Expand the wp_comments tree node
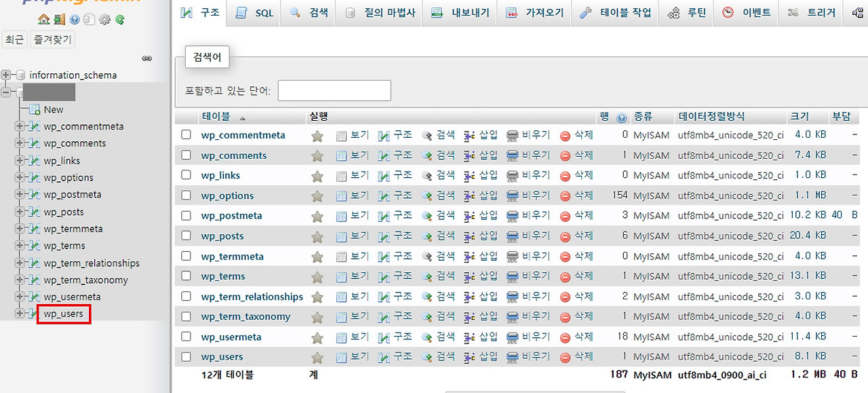 20,143
